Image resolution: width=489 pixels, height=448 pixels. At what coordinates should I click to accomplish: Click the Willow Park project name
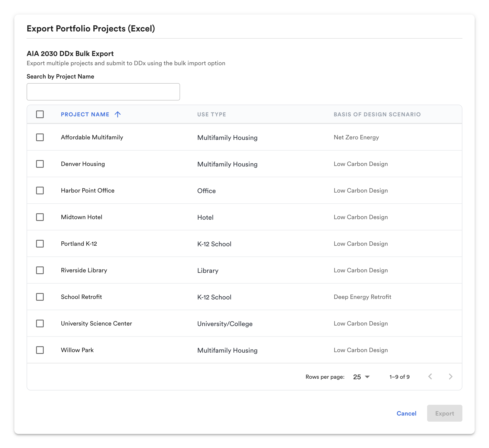(77, 350)
